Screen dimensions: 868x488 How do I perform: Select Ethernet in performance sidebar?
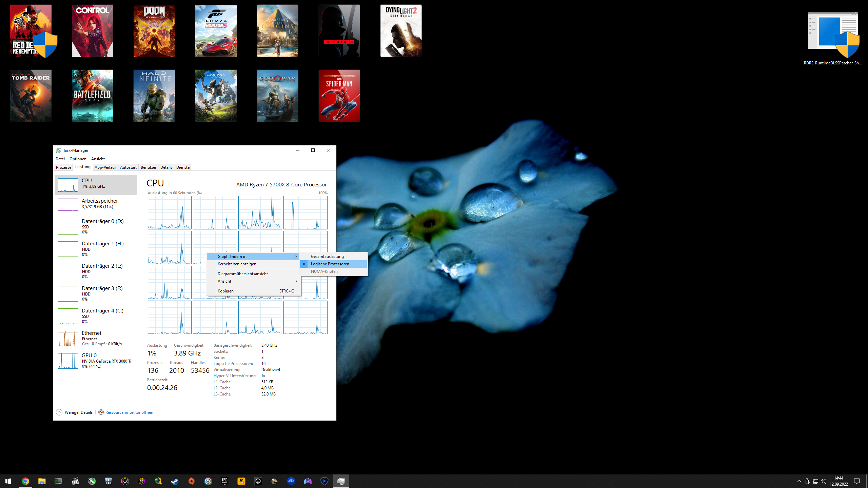(96, 338)
